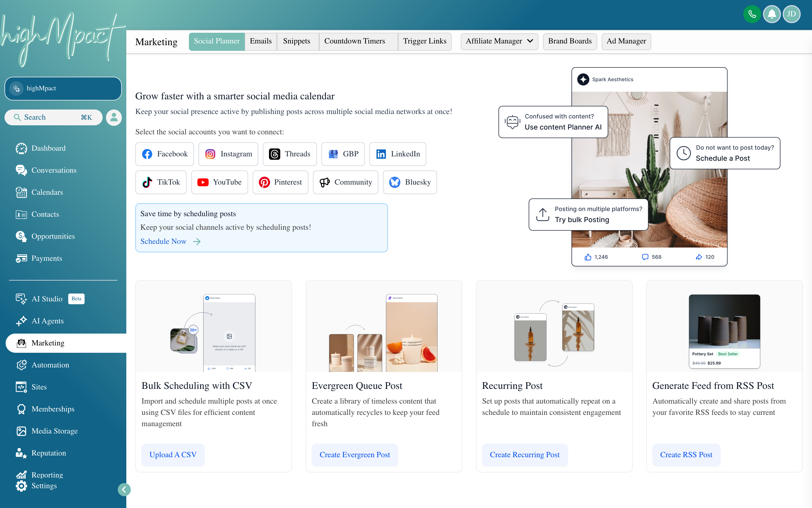This screenshot has width=812, height=508.
Task: Connect a Pinterest account
Action: coord(281,182)
